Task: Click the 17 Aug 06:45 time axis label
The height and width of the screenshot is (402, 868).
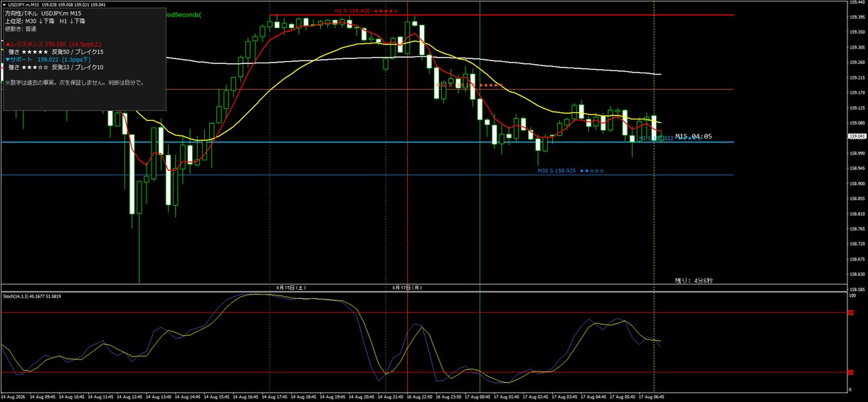Action: click(x=650, y=396)
